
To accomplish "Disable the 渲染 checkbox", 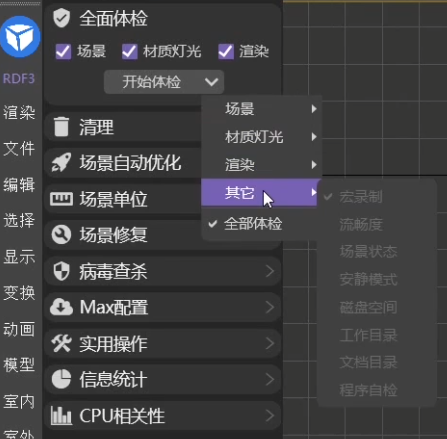I will [226, 52].
